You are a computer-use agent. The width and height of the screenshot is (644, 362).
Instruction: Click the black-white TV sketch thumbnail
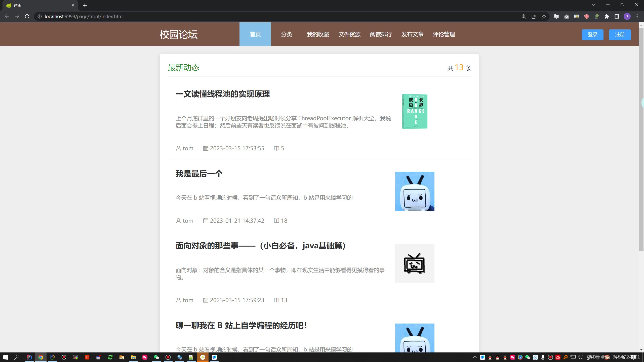(x=415, y=264)
